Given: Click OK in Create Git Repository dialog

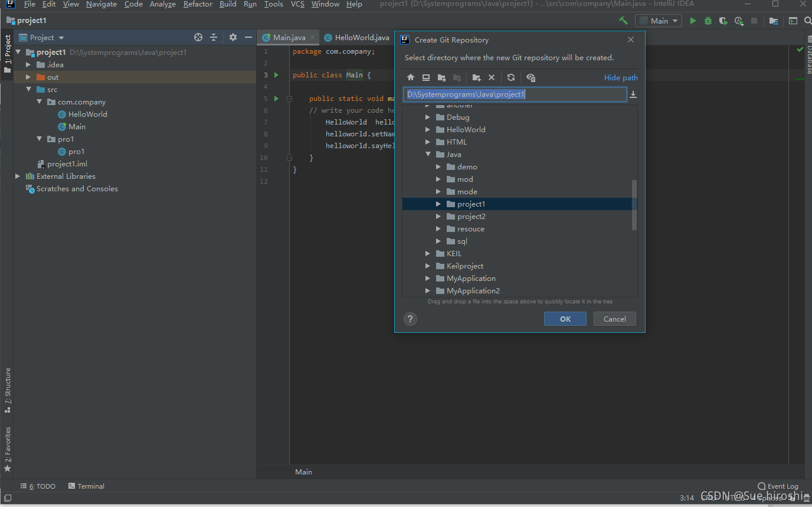Looking at the screenshot, I should pos(565,319).
